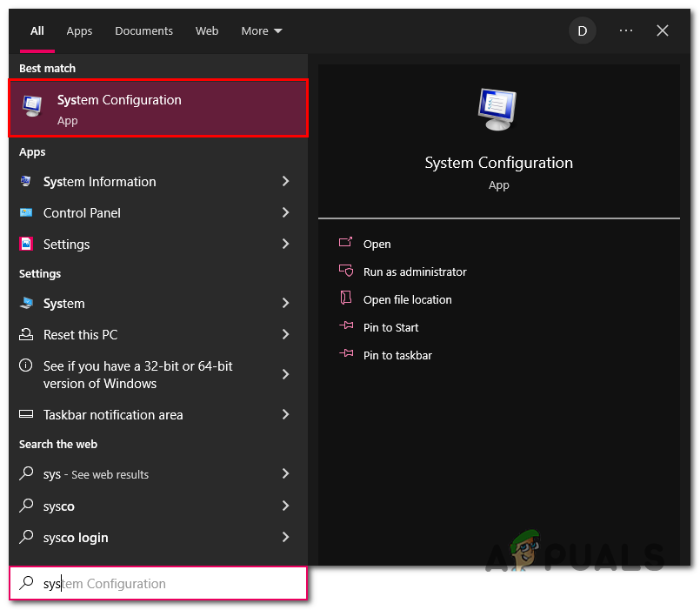Image resolution: width=700 pixels, height=610 pixels.
Task: Open the D user account button
Action: click(x=582, y=31)
